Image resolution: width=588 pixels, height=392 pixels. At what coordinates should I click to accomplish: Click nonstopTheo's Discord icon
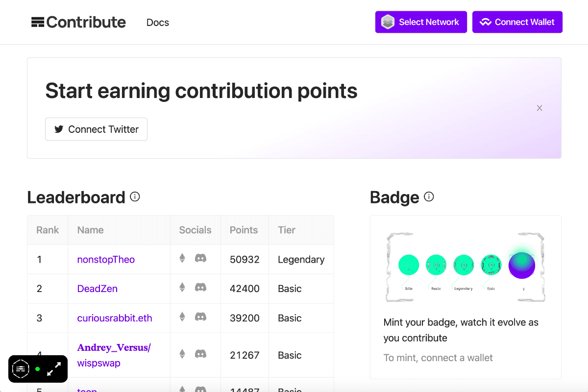(200, 258)
